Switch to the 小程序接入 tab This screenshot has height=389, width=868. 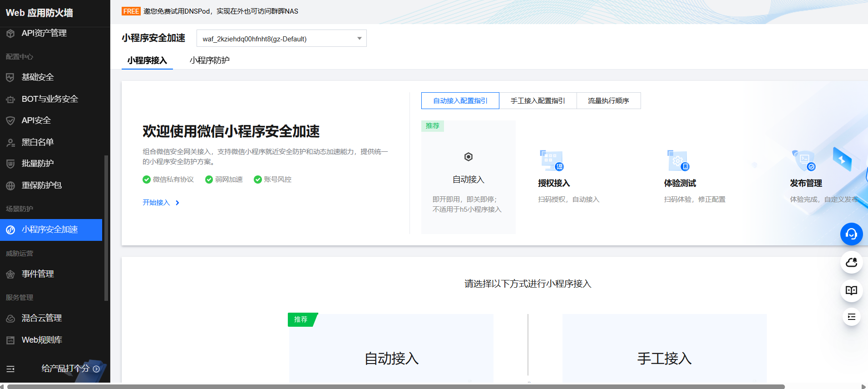[147, 60]
